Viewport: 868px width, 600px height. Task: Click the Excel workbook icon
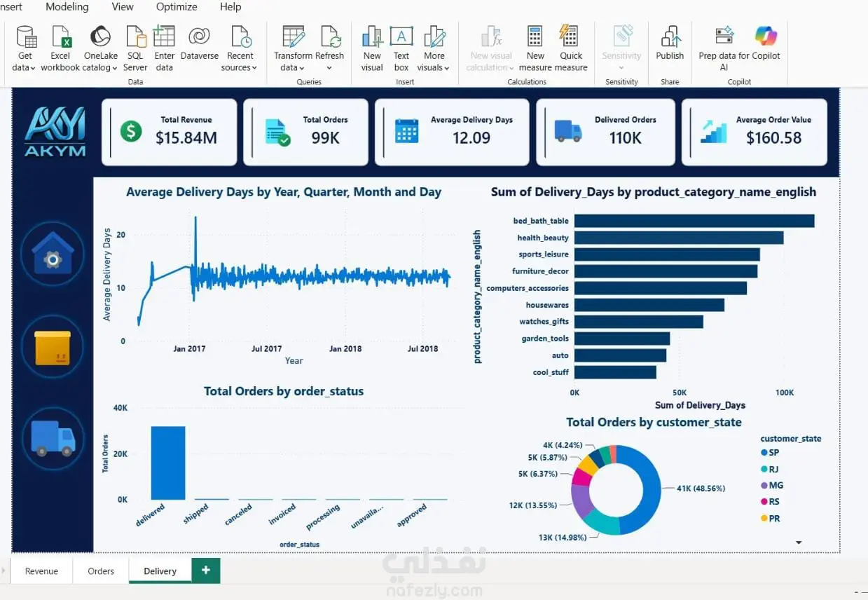click(60, 36)
